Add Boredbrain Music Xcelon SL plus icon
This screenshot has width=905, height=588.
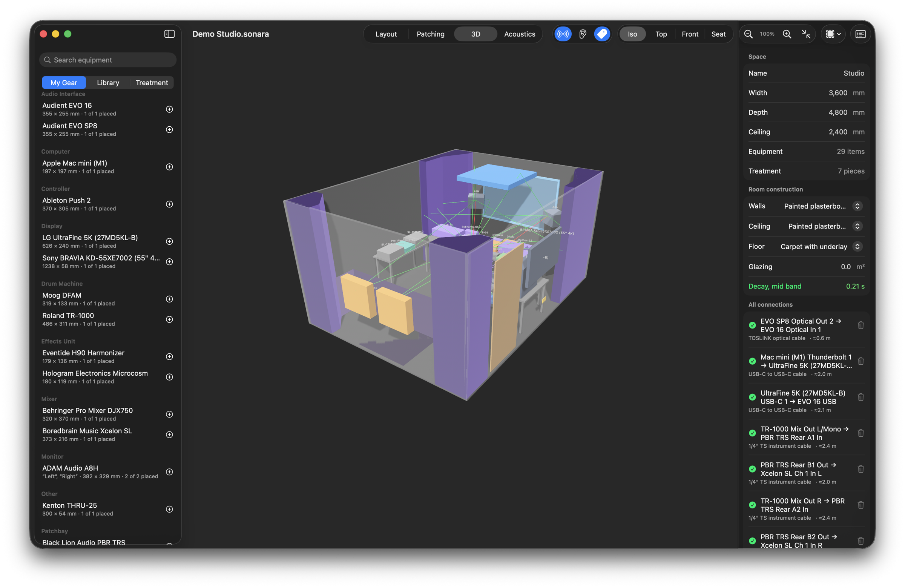pyautogui.click(x=170, y=435)
